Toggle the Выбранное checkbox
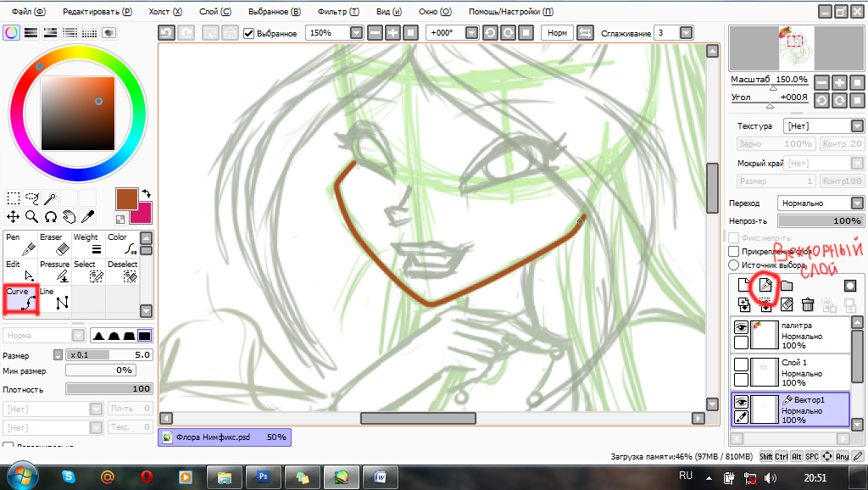The image size is (868, 490). click(x=249, y=33)
